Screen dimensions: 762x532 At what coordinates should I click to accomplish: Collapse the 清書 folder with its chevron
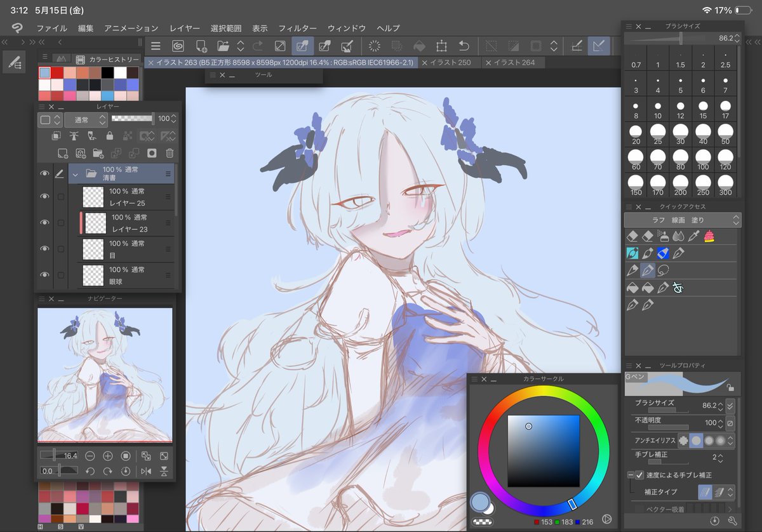pos(76,173)
